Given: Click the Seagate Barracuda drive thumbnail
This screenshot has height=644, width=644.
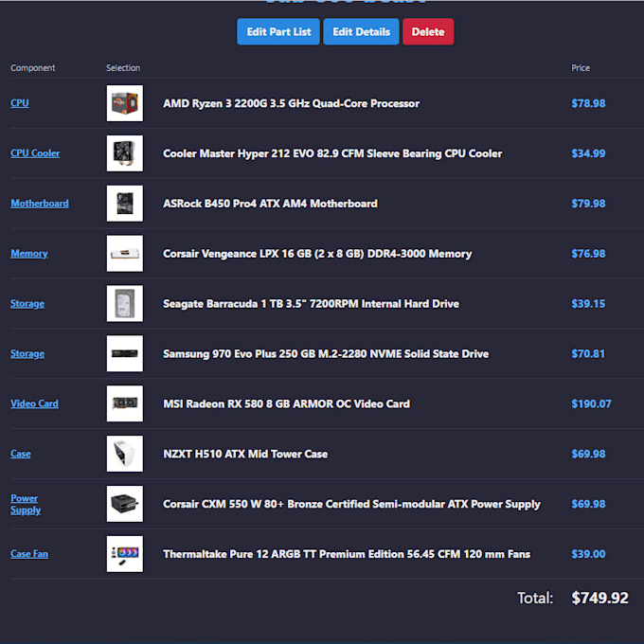Looking at the screenshot, I should [125, 303].
